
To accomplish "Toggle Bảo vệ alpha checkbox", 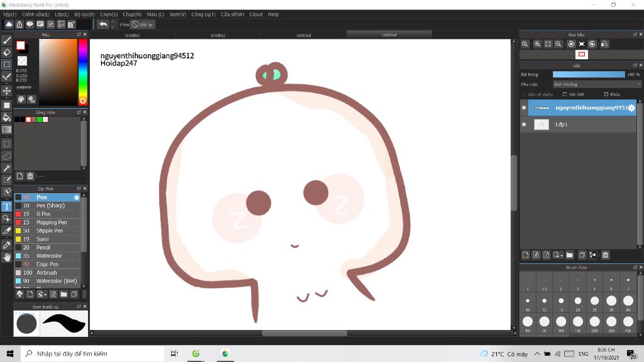I will click(x=524, y=94).
